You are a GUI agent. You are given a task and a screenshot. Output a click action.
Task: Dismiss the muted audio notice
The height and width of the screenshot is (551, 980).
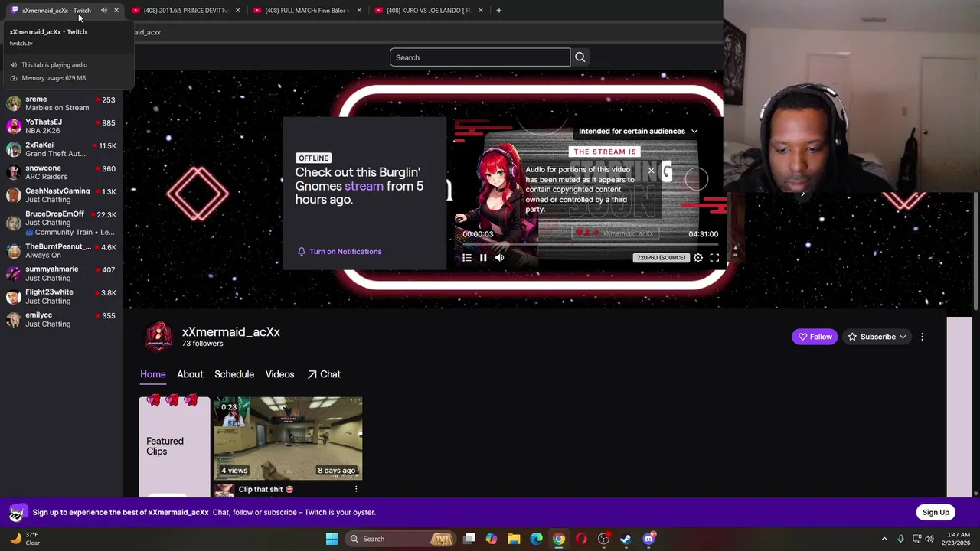click(651, 171)
